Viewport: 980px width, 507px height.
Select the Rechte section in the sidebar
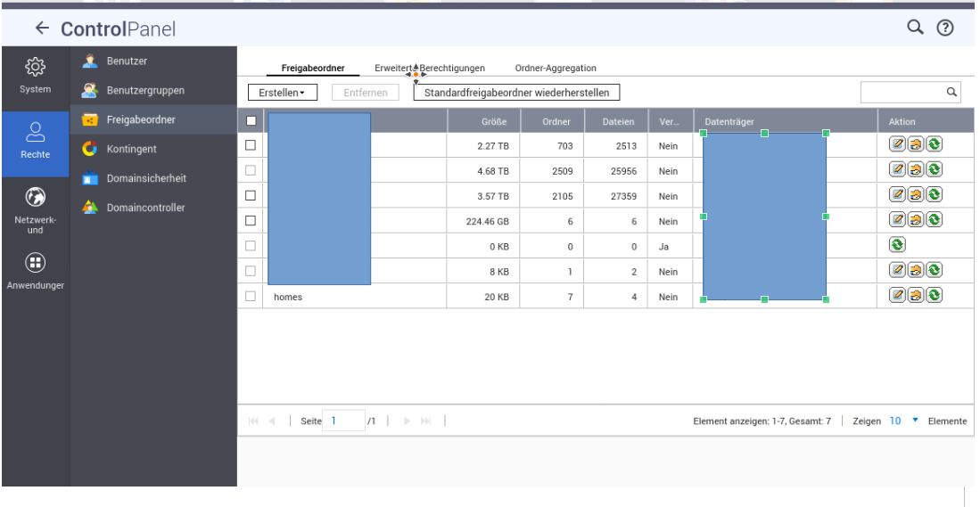pyautogui.click(x=35, y=143)
